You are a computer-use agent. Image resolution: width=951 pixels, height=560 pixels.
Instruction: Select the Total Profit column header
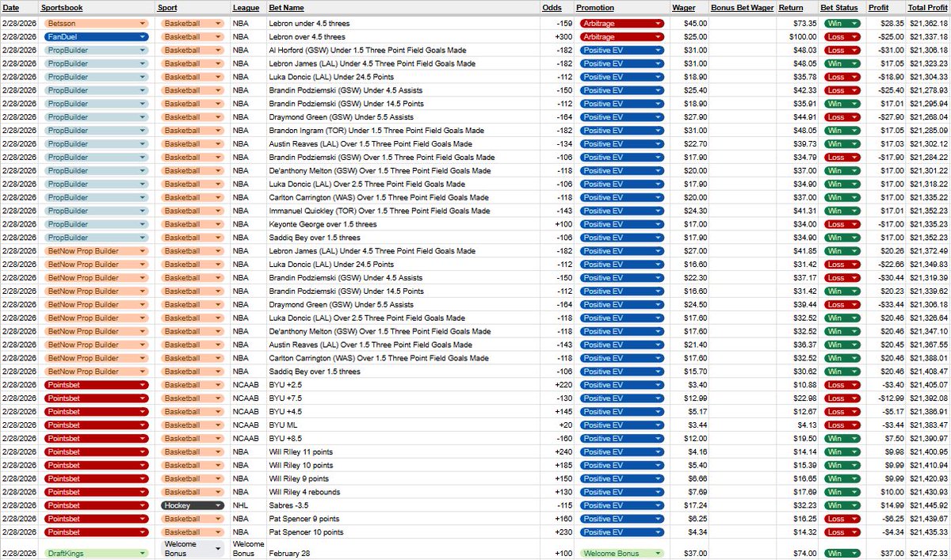(x=928, y=8)
